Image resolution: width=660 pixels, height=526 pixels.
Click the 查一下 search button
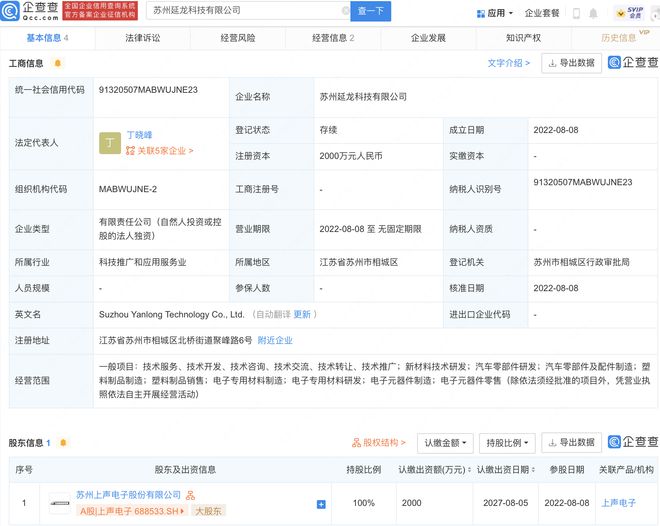[371, 11]
